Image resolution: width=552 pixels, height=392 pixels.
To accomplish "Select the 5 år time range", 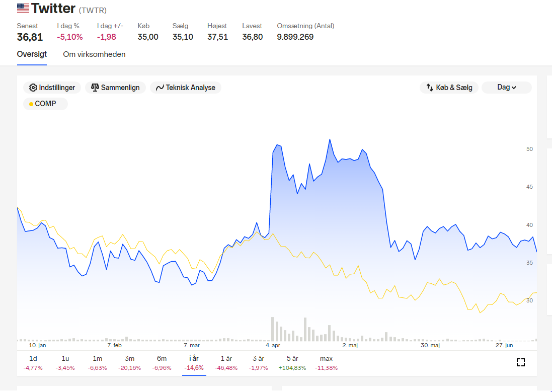I will [x=292, y=363].
